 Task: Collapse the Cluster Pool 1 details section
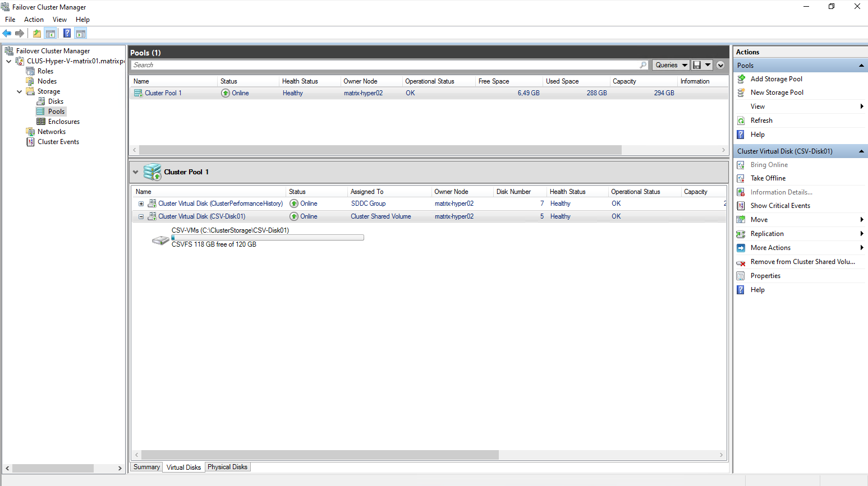(136, 172)
